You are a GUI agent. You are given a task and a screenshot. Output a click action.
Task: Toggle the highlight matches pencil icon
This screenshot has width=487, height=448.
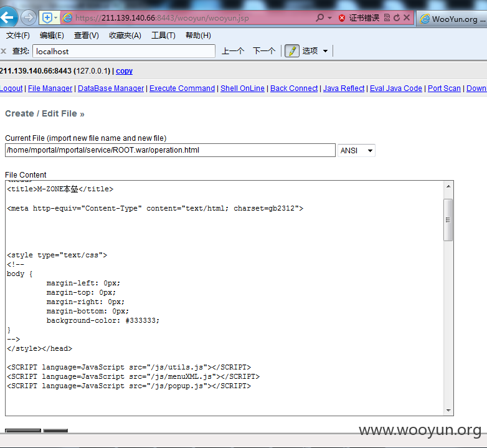(x=292, y=51)
